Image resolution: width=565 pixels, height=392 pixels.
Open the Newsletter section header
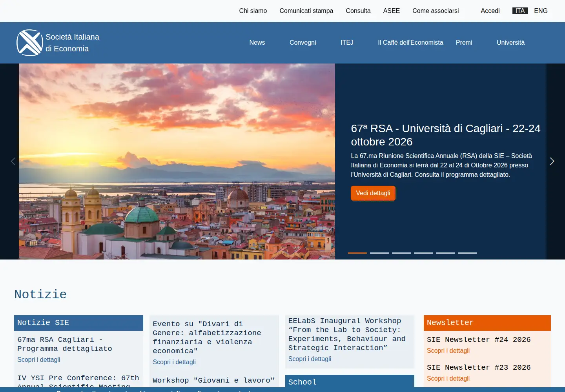point(487,323)
